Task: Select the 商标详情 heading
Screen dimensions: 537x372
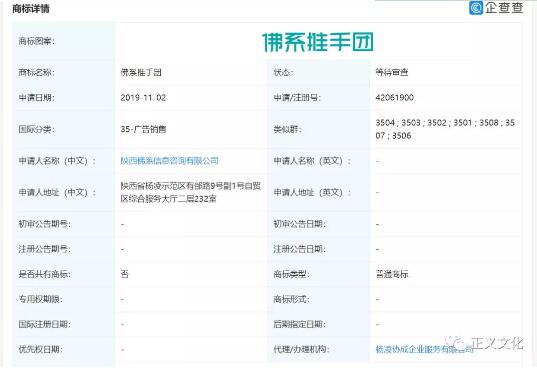Action: coord(31,9)
